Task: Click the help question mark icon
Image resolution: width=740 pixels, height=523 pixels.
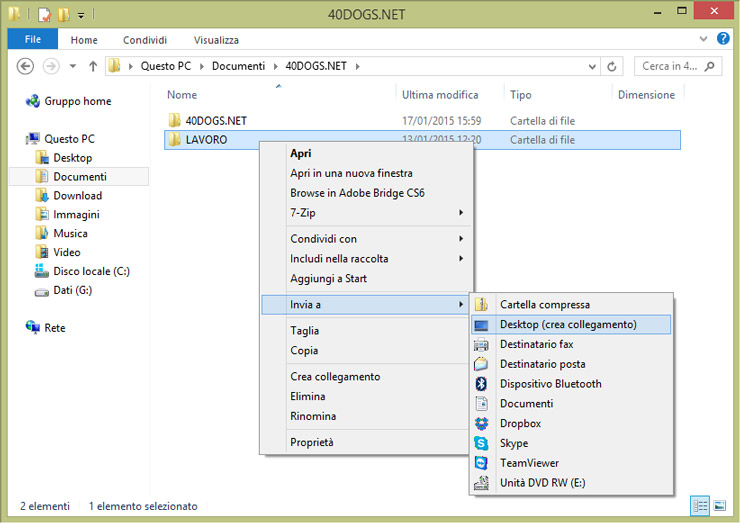Action: point(723,39)
